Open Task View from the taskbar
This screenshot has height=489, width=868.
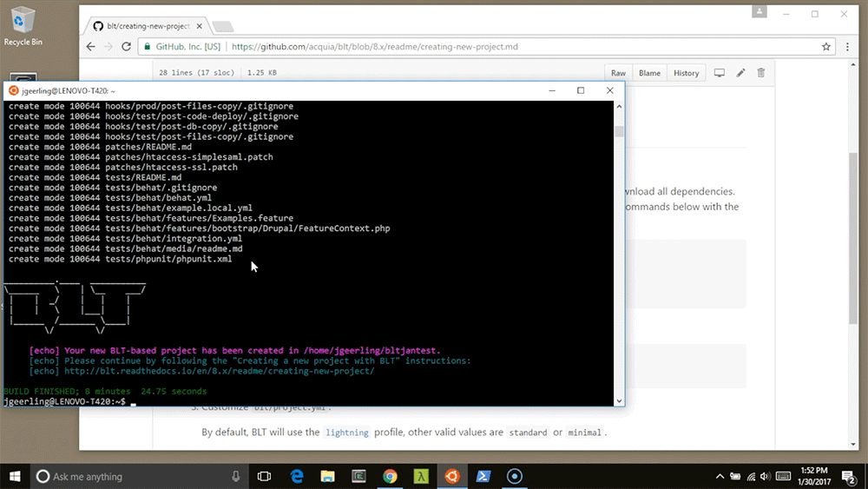[264, 476]
